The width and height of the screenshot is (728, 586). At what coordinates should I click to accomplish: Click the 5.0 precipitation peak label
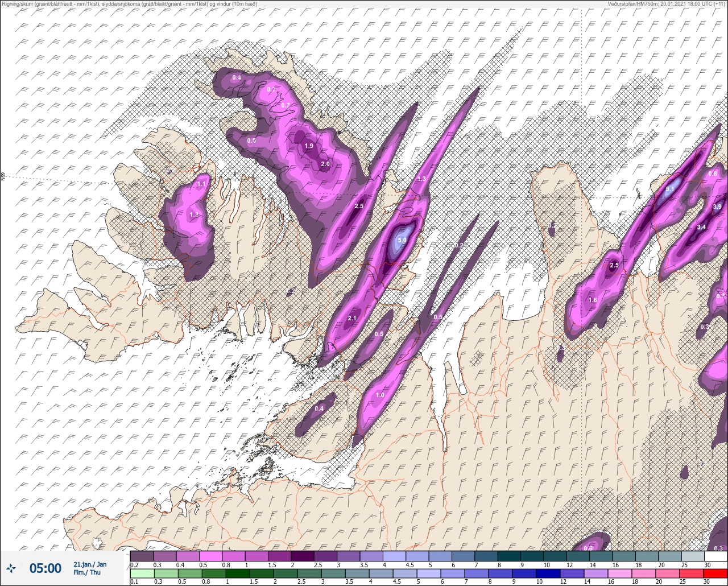(402, 241)
